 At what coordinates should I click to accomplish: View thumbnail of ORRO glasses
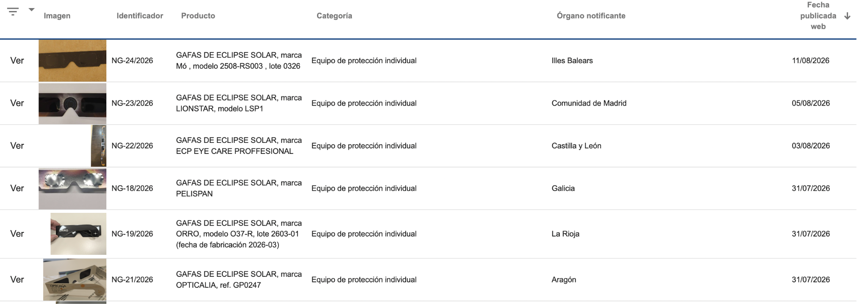click(78, 234)
